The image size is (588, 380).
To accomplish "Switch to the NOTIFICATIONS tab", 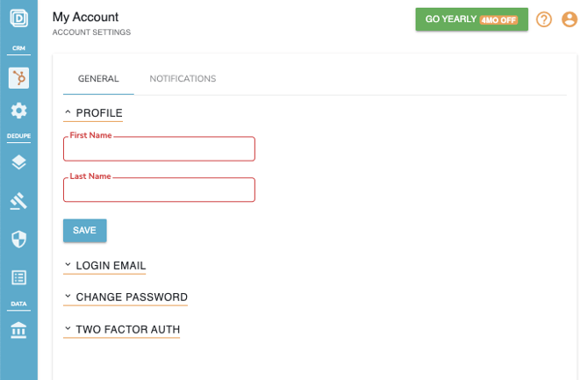I will (183, 79).
